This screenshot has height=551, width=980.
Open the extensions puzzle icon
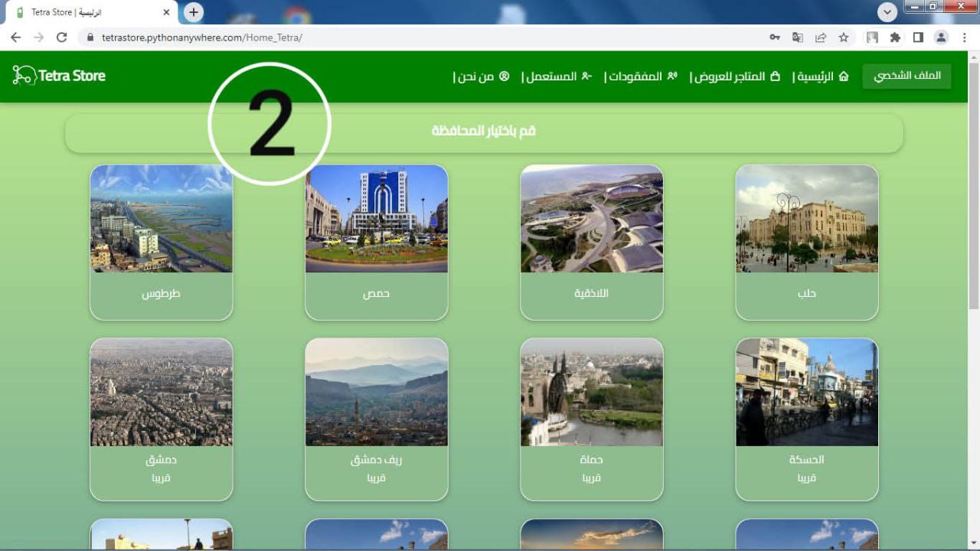pyautogui.click(x=895, y=37)
